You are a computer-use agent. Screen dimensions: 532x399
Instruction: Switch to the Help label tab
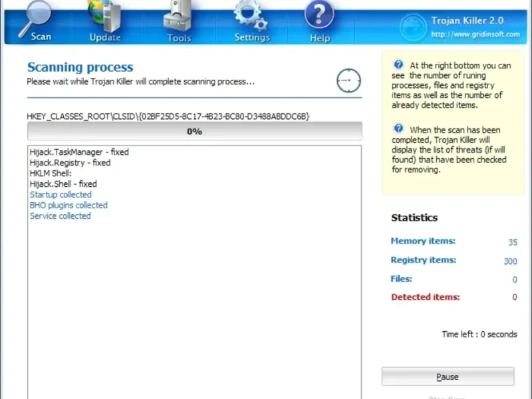point(320,38)
